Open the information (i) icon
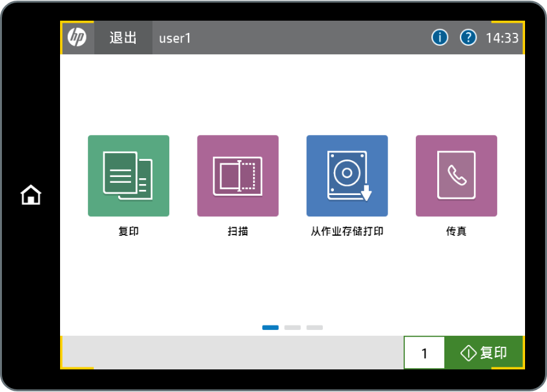The height and width of the screenshot is (392, 547). coord(440,37)
